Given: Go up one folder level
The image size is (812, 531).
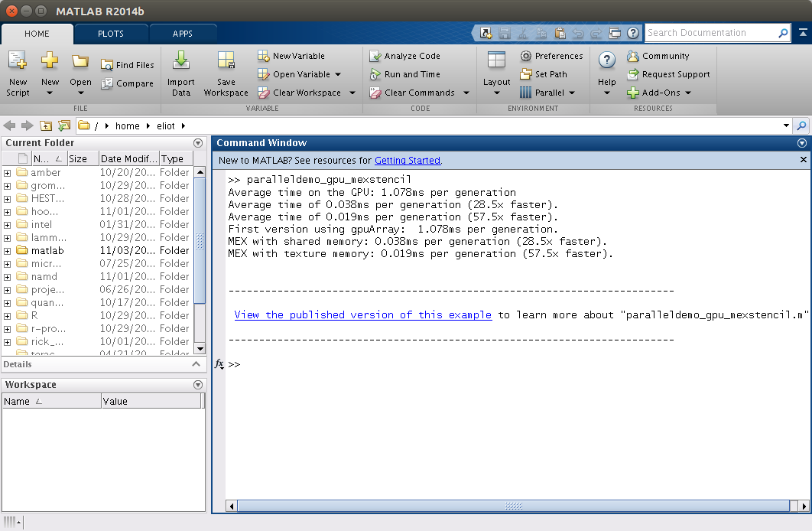Looking at the screenshot, I should 46,125.
